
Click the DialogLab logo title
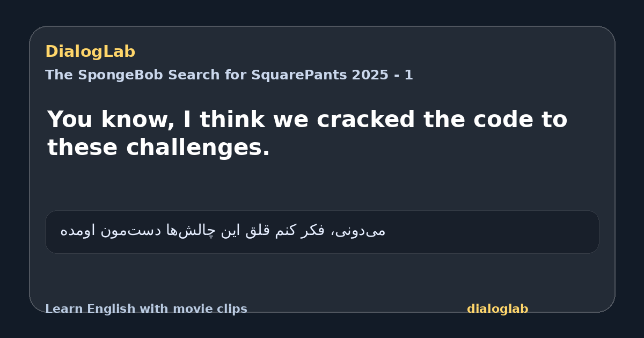pyautogui.click(x=90, y=52)
